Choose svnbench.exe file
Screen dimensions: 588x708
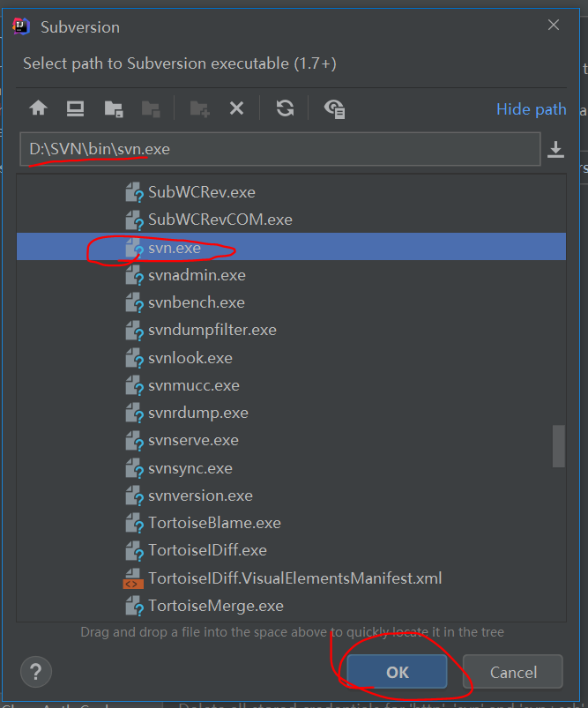point(291,302)
